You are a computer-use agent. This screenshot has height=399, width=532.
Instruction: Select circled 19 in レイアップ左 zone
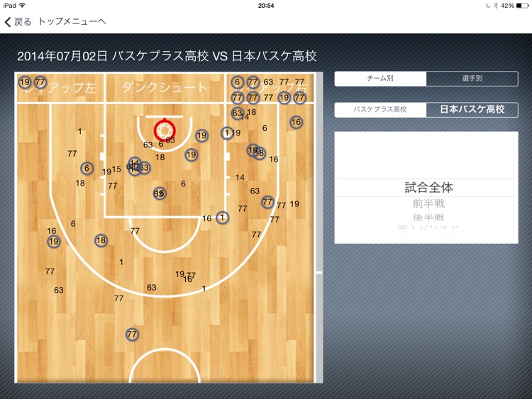click(x=24, y=82)
